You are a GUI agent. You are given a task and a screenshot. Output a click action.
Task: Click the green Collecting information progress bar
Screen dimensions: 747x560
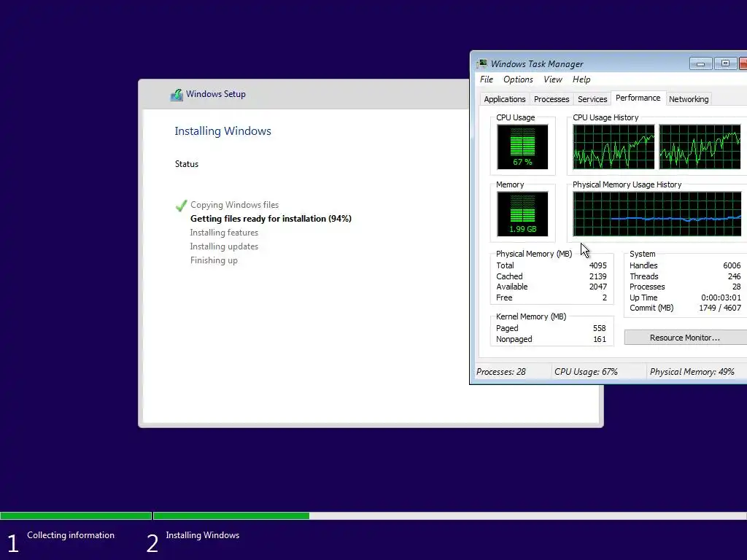pyautogui.click(x=76, y=516)
